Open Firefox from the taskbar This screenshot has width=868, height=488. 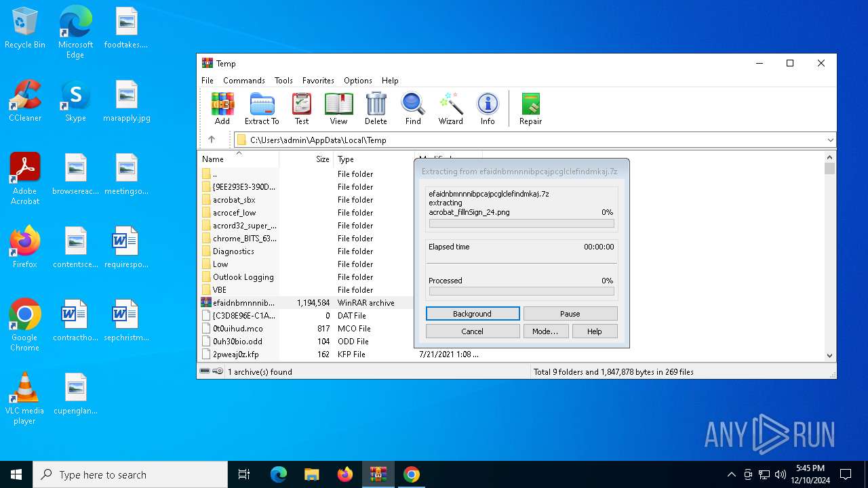[345, 474]
